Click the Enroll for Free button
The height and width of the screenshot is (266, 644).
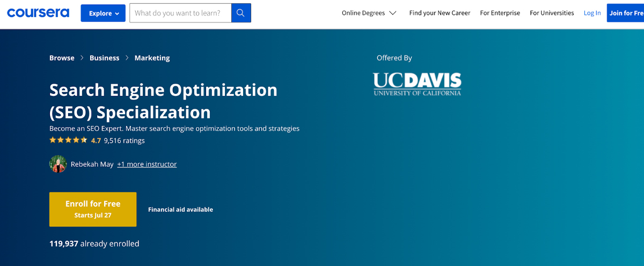tap(93, 209)
